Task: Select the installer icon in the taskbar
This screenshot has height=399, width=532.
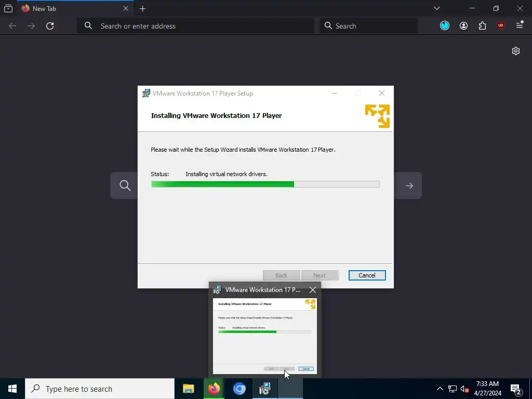Action: (264, 389)
